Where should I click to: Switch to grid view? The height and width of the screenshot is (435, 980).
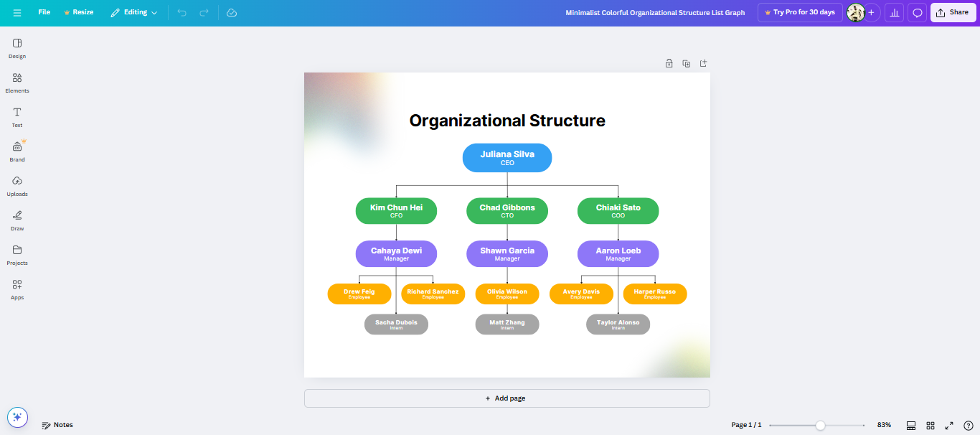pos(930,425)
